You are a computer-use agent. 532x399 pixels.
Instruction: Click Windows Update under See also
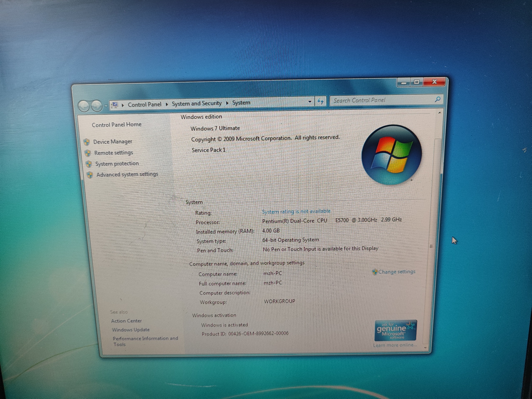[131, 330]
